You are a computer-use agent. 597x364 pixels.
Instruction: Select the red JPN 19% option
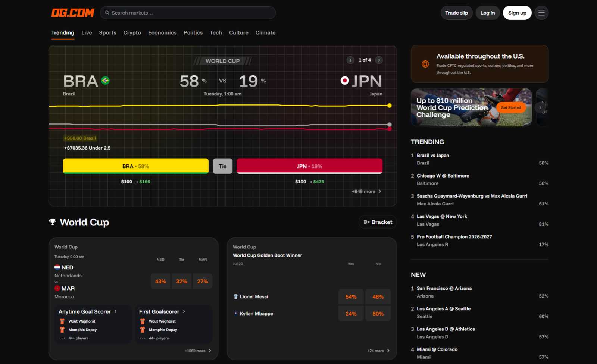[x=309, y=166]
